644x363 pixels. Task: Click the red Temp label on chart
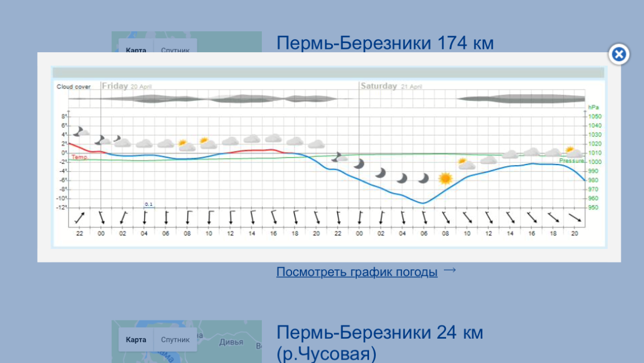click(x=79, y=157)
